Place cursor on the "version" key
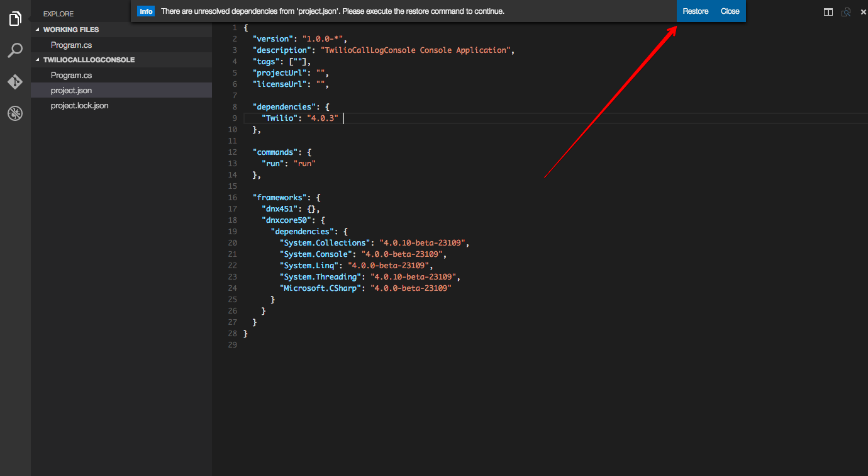 pos(273,38)
